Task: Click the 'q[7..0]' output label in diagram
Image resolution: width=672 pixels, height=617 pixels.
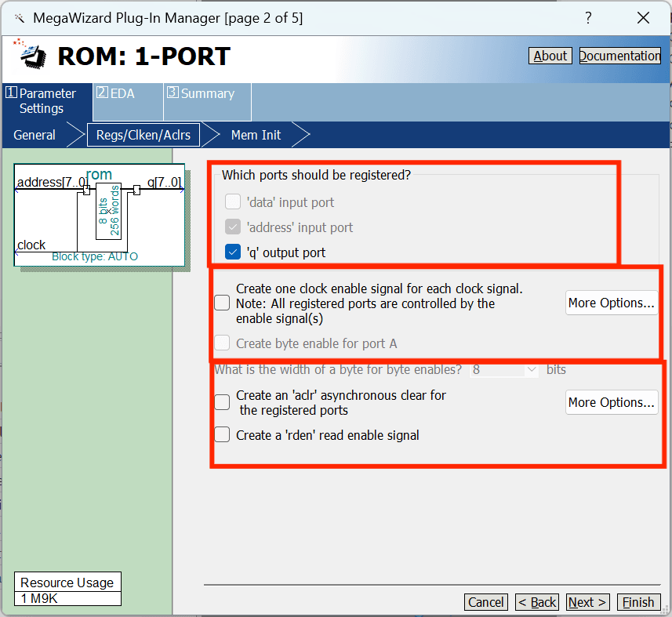Action: [164, 182]
